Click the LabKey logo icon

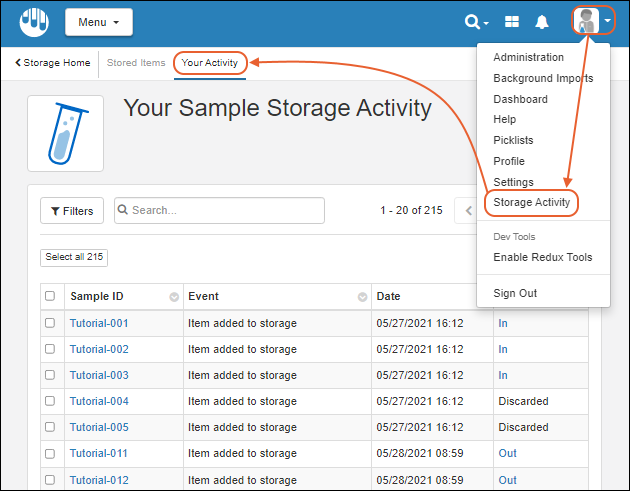tap(33, 21)
